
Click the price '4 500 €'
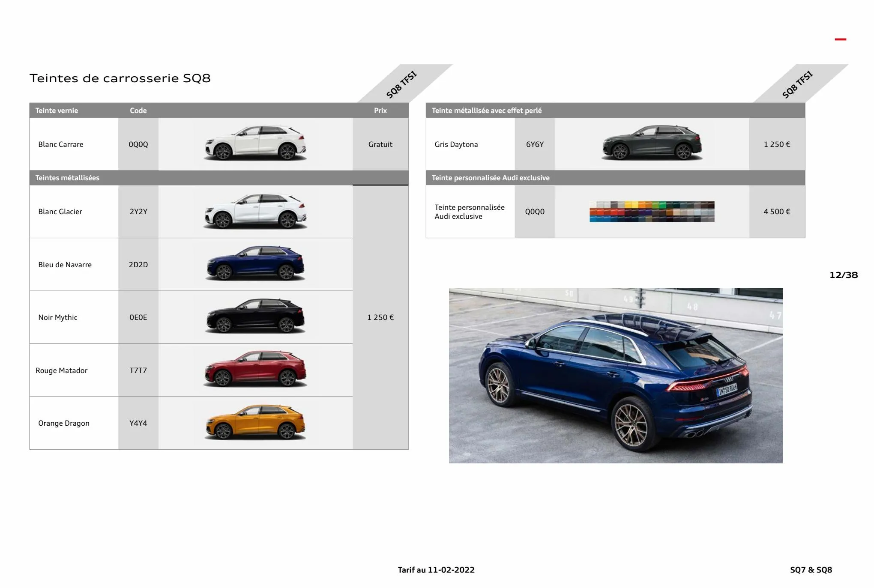tap(777, 212)
